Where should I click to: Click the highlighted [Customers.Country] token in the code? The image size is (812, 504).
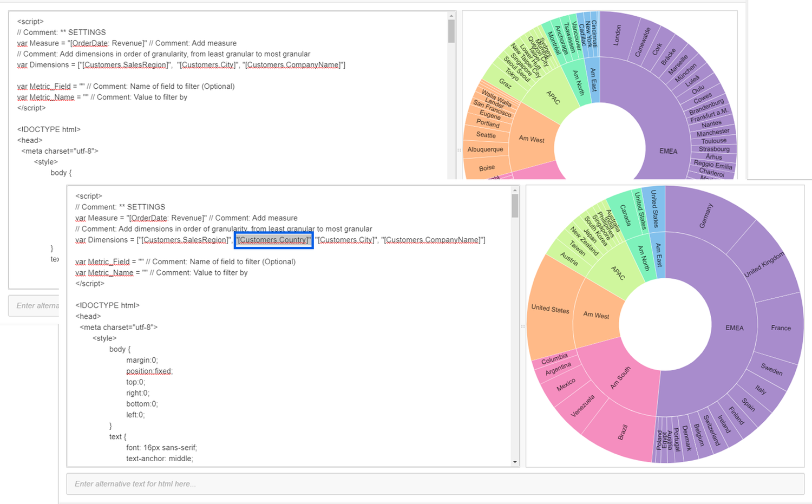(x=273, y=240)
